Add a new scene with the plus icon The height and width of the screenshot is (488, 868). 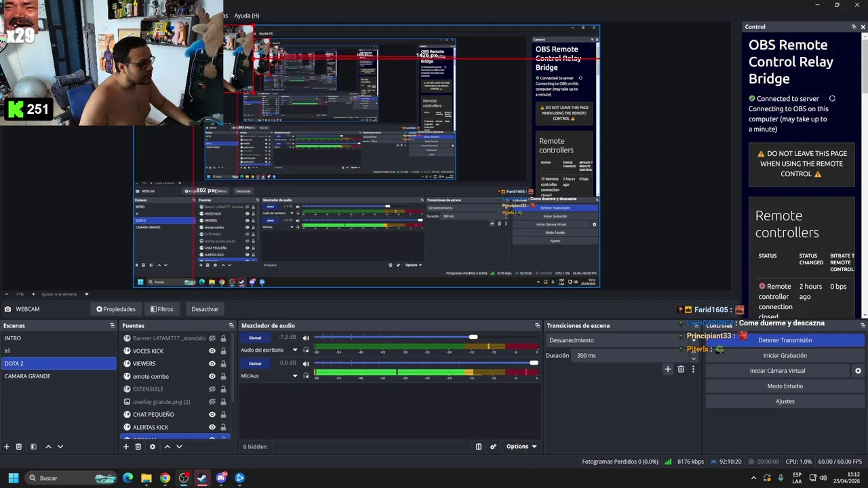(x=7, y=447)
